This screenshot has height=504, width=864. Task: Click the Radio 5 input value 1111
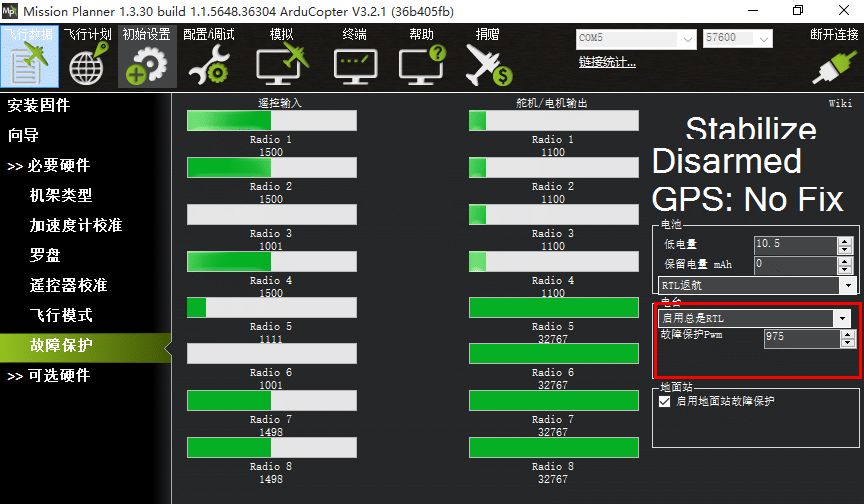[x=271, y=339]
